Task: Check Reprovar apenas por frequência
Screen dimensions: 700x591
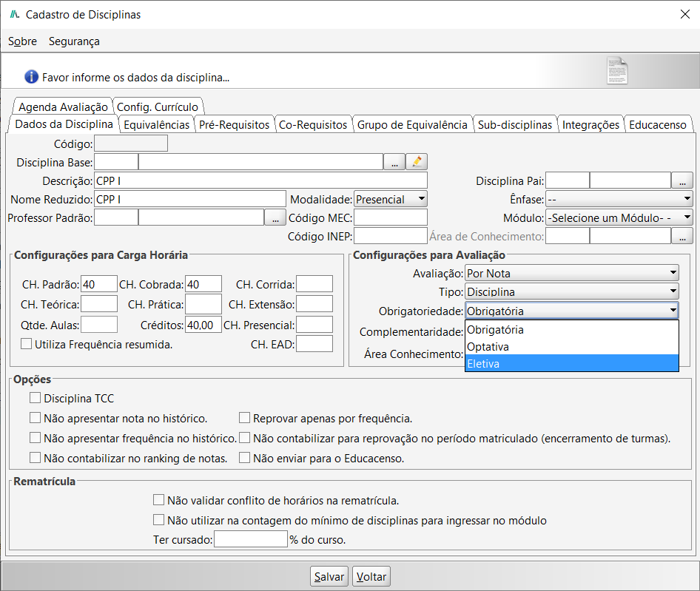Action: click(244, 418)
